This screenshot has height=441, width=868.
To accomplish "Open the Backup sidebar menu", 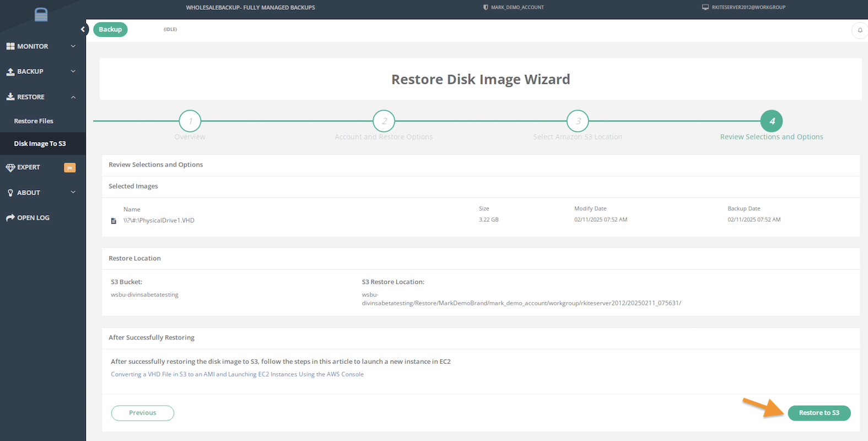I will click(42, 72).
